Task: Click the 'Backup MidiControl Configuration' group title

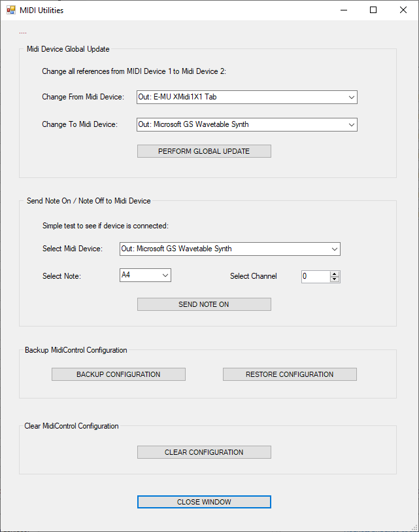Action: (76, 350)
